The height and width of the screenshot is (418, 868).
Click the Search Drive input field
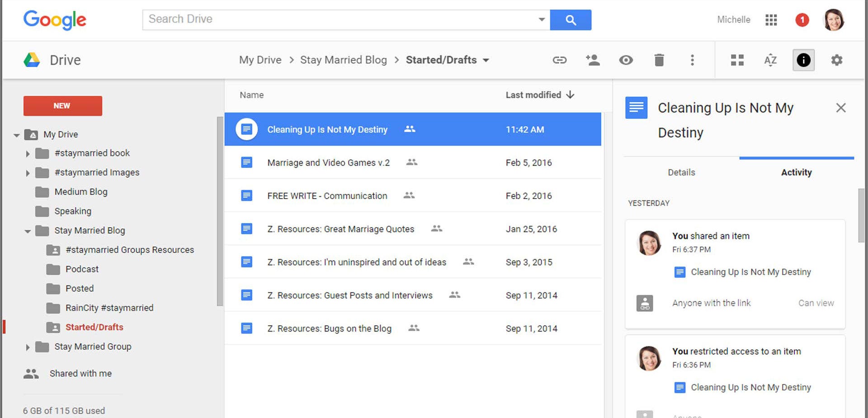pyautogui.click(x=339, y=19)
